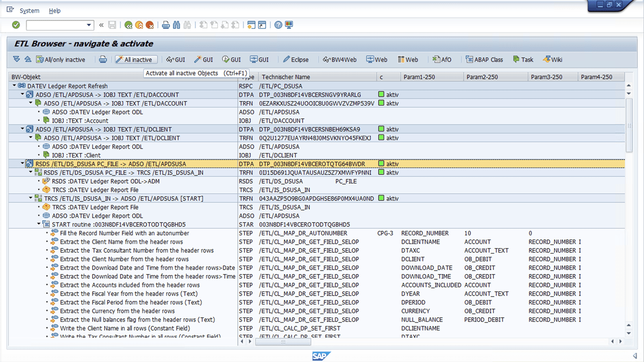The height and width of the screenshot is (362, 644).
Task: Collapse the START routine node
Action: pos(38,224)
